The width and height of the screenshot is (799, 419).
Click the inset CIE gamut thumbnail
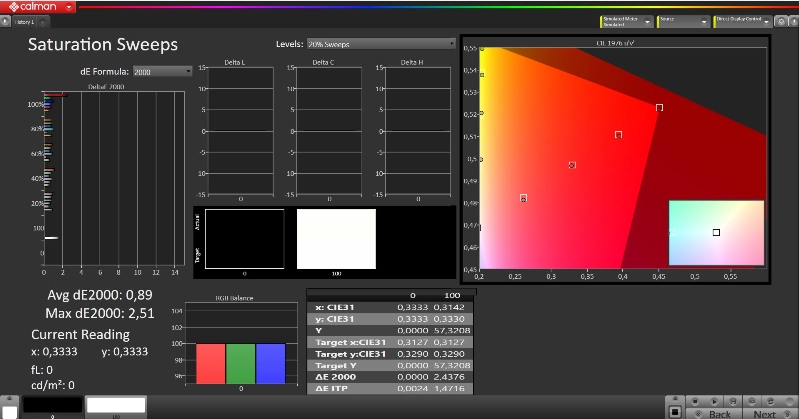coord(716,232)
